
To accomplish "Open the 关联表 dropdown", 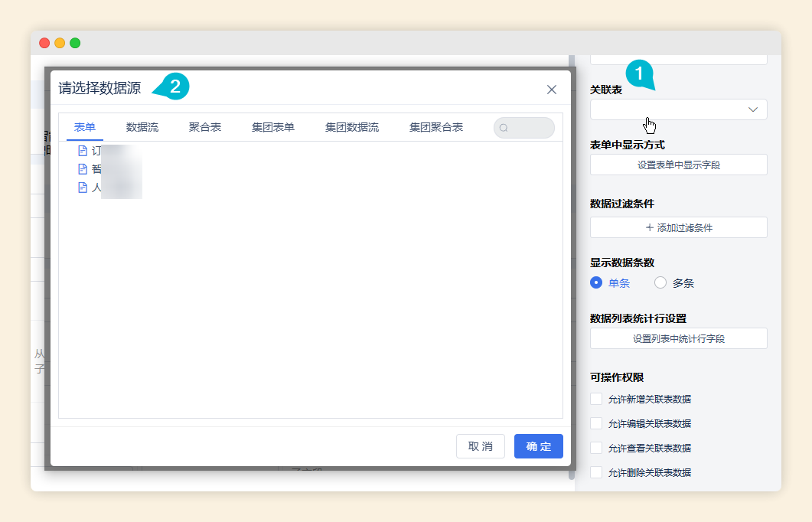I will coord(678,109).
